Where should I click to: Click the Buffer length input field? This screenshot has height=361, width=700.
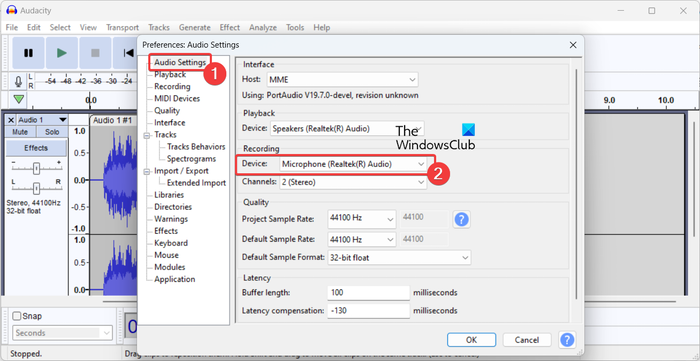tap(368, 293)
